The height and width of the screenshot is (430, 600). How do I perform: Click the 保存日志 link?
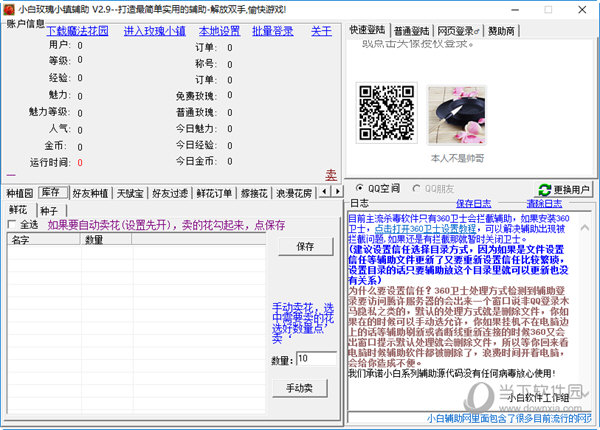473,204
